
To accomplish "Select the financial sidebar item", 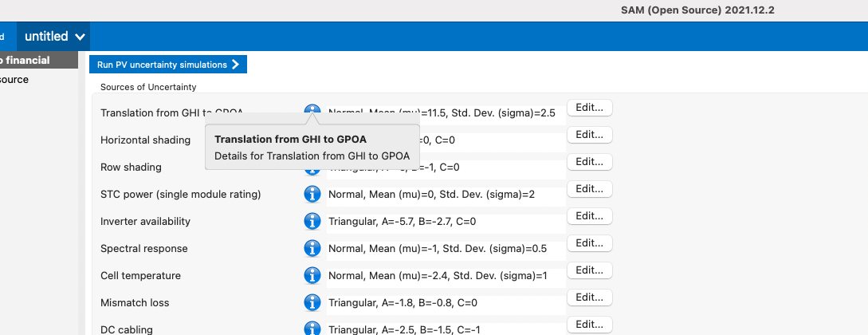I will click(39, 61).
